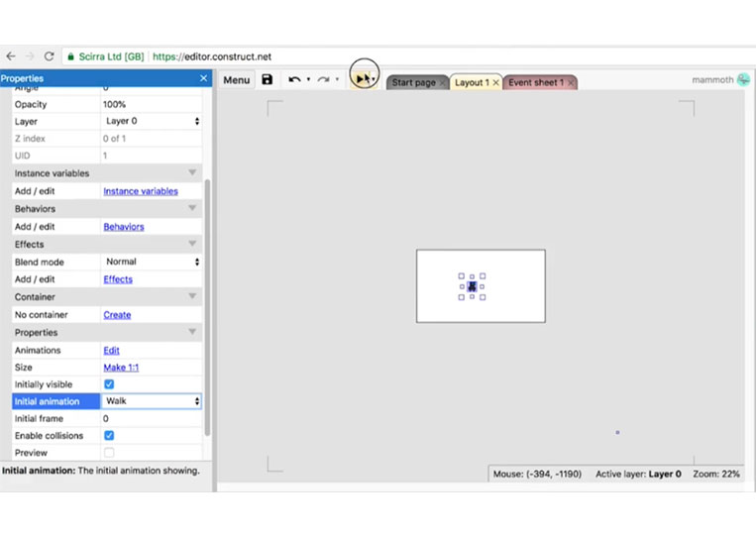756x536 pixels.
Task: Close the Start page tab
Action: (x=443, y=83)
